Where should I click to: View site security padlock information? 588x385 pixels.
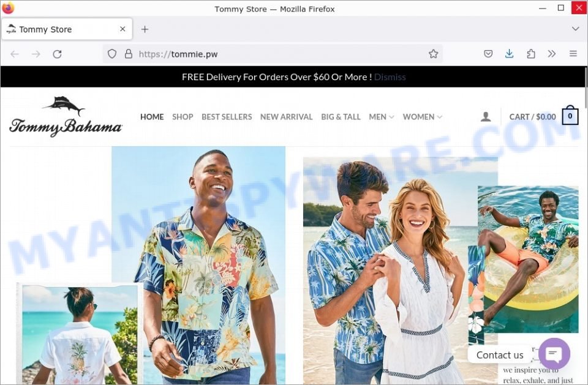pyautogui.click(x=128, y=54)
